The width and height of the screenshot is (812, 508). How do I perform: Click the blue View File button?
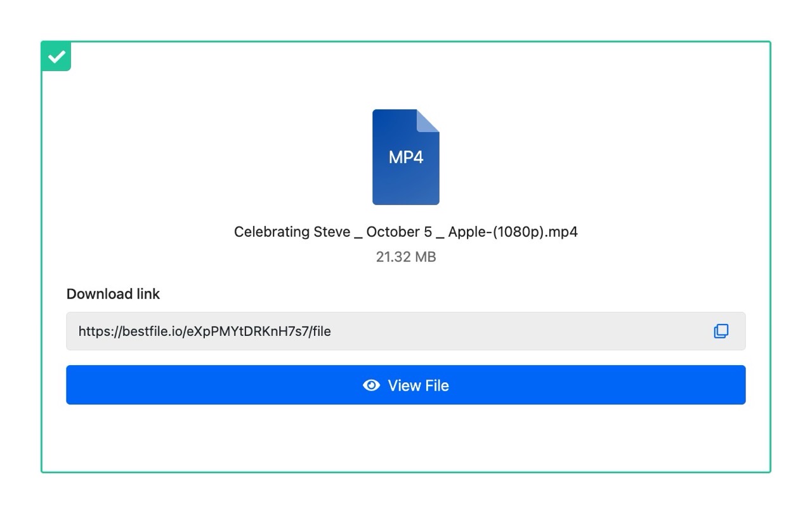point(406,385)
